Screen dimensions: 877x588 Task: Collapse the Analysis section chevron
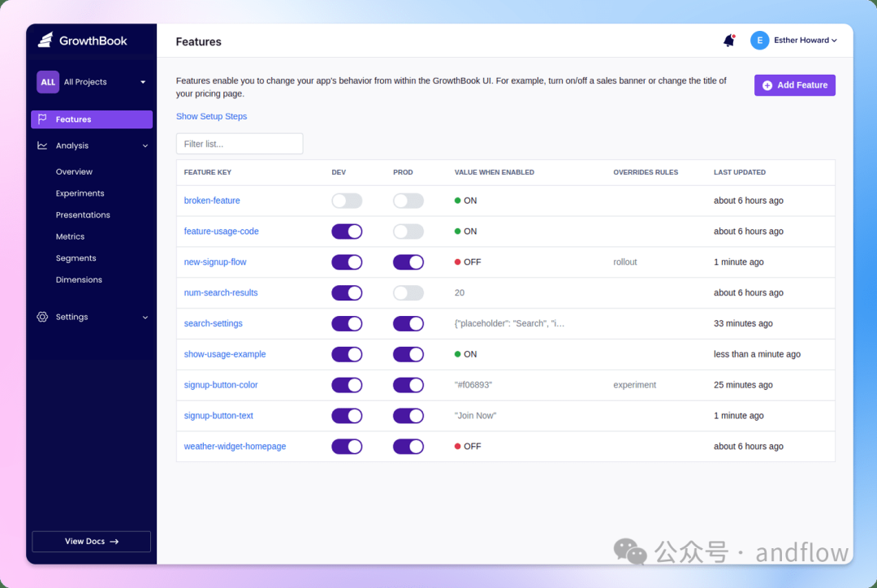145,146
